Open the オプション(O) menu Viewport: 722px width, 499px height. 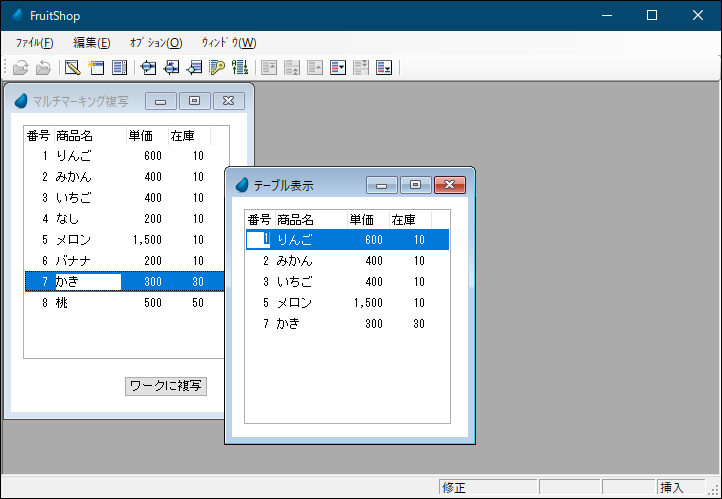pyautogui.click(x=155, y=43)
